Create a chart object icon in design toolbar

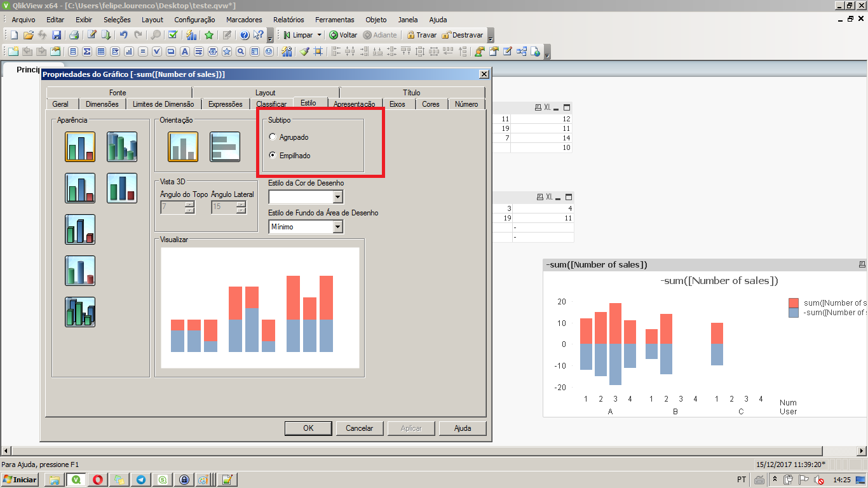129,51
